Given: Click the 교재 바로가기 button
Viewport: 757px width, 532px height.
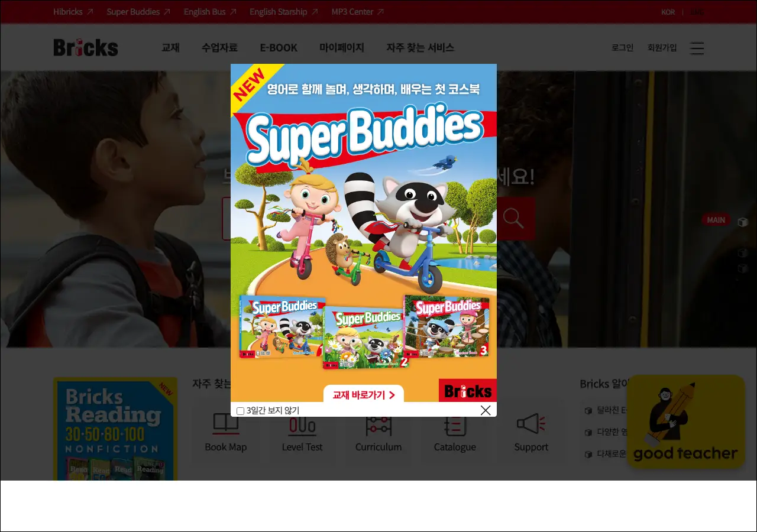Looking at the screenshot, I should pyautogui.click(x=364, y=394).
